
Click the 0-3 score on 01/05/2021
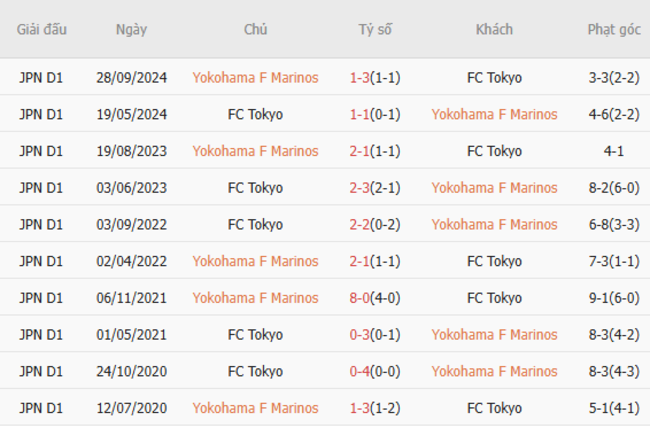pyautogui.click(x=359, y=334)
